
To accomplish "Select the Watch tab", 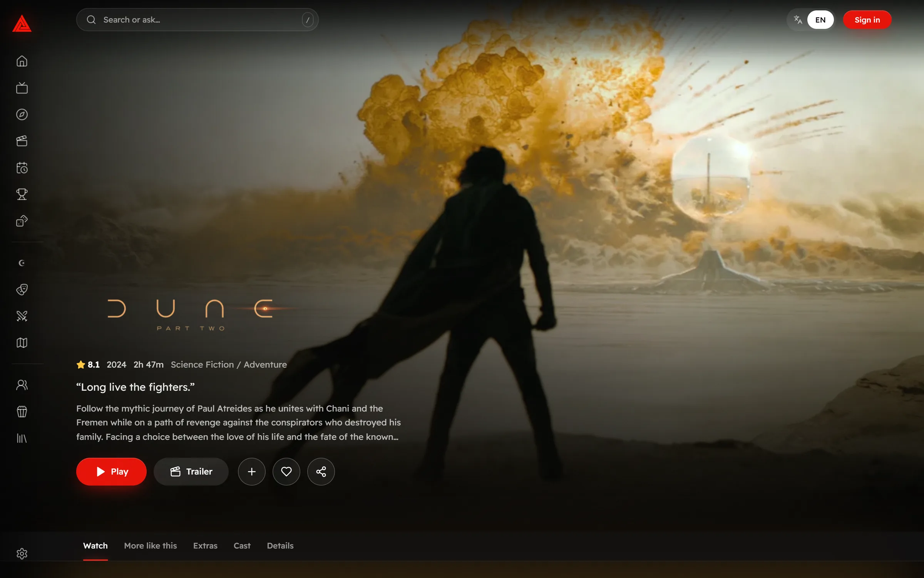I will coord(95,546).
